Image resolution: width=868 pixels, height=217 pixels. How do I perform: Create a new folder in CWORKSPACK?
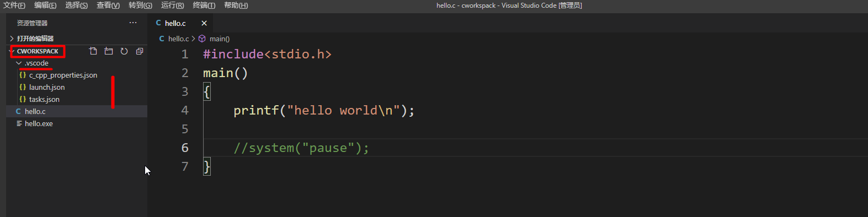[x=109, y=51]
